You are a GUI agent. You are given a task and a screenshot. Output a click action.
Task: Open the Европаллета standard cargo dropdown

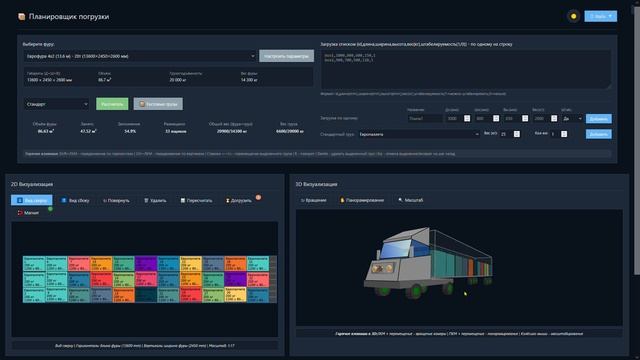tap(419, 134)
